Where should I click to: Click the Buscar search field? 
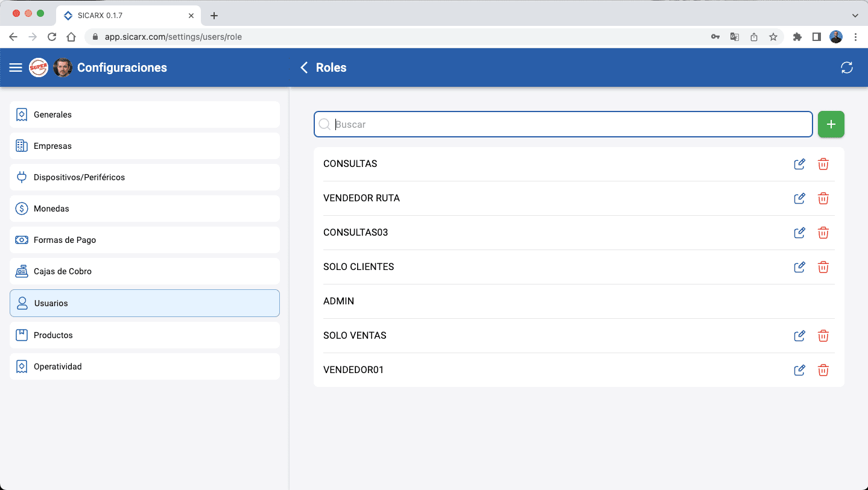coord(567,124)
